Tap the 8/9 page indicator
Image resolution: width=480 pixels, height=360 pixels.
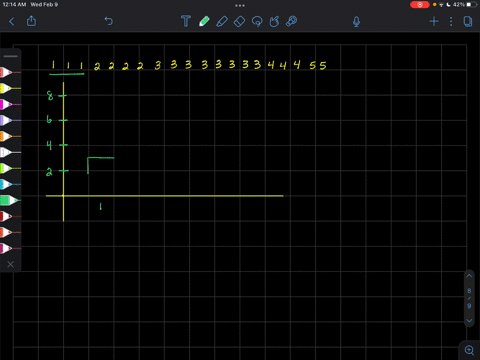pyautogui.click(x=469, y=298)
